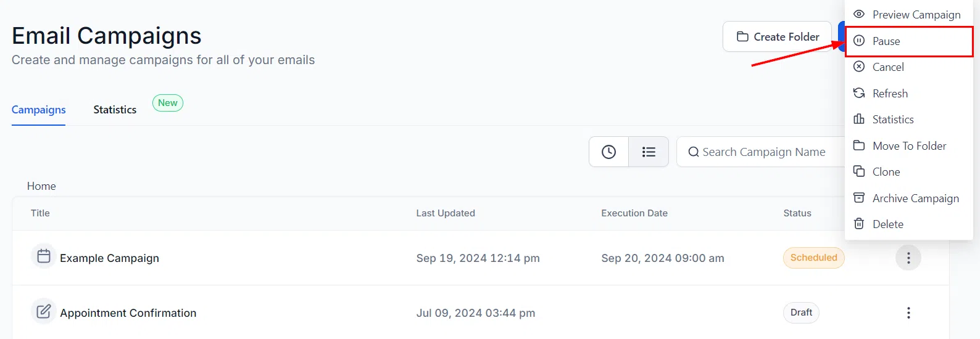
Task: Open Statistics from the context menu
Action: pos(909,120)
